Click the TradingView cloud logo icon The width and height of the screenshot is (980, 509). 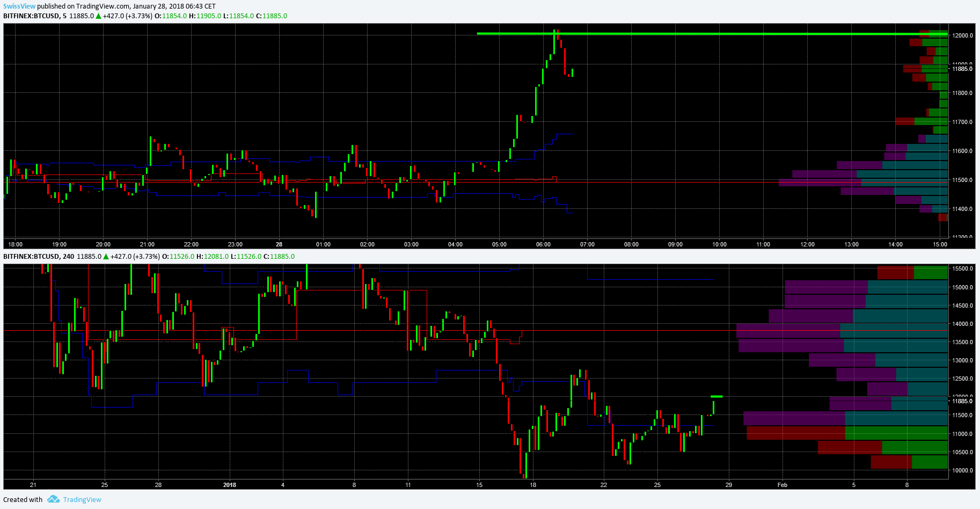pyautogui.click(x=53, y=499)
